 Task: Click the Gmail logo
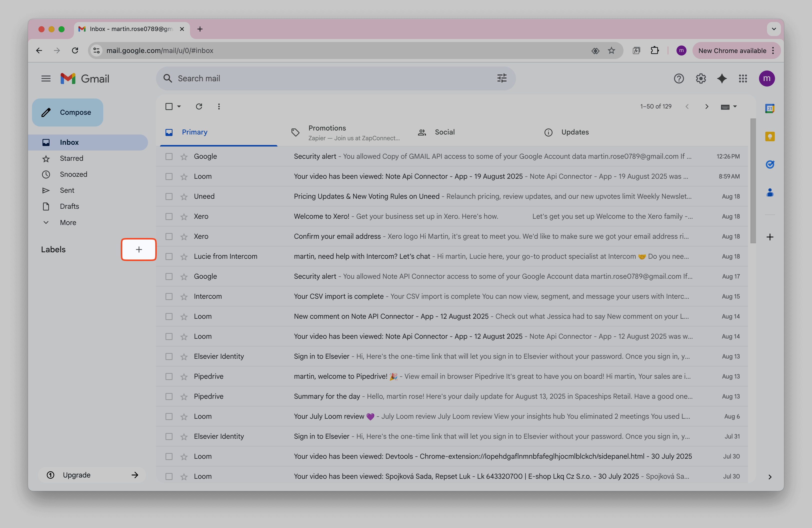84,78
